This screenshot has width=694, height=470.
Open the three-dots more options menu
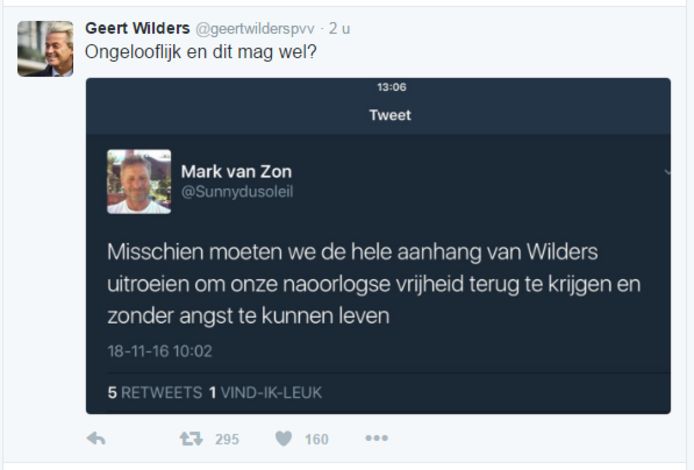[x=377, y=438]
